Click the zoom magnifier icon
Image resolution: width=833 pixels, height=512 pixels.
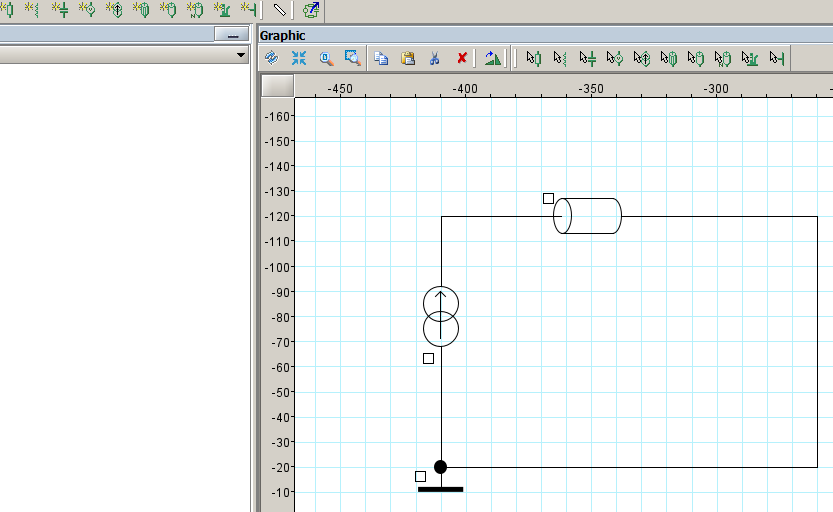pos(326,58)
